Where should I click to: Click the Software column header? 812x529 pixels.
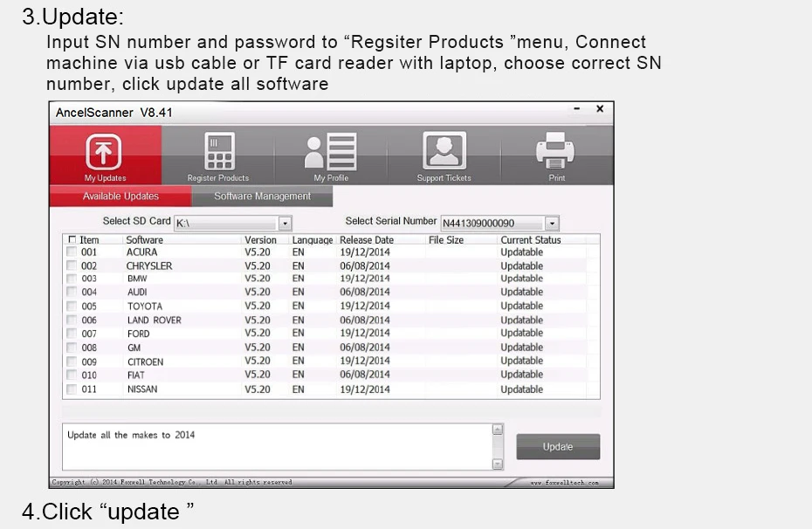[144, 240]
